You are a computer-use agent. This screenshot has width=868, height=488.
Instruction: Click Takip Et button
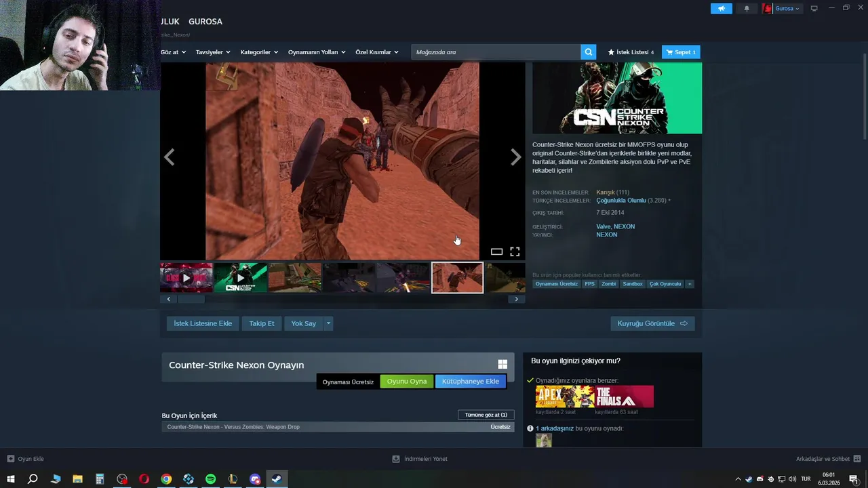coord(262,323)
